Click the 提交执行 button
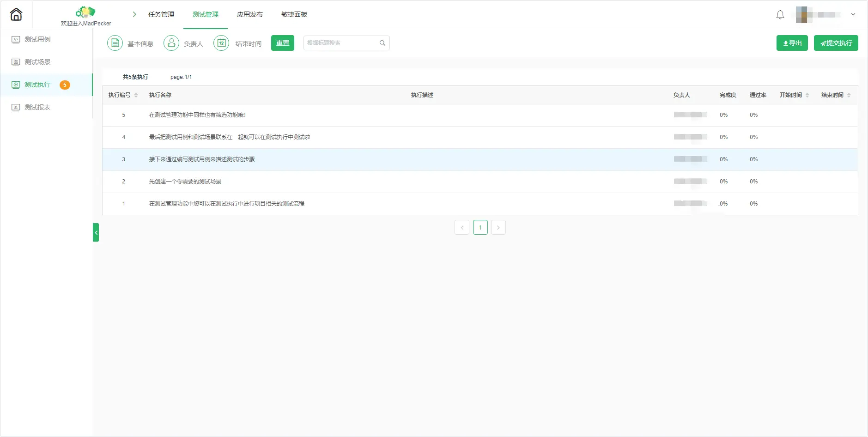The width and height of the screenshot is (868, 437). [x=836, y=43]
